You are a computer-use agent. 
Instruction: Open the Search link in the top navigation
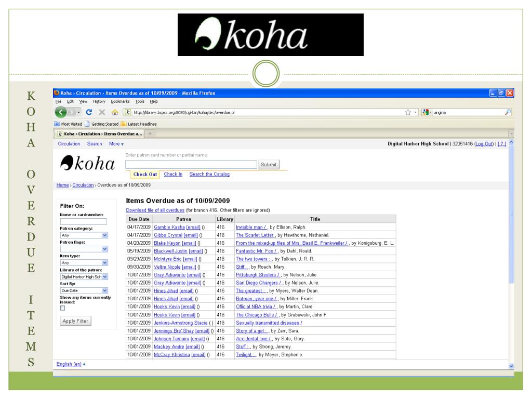[x=95, y=144]
